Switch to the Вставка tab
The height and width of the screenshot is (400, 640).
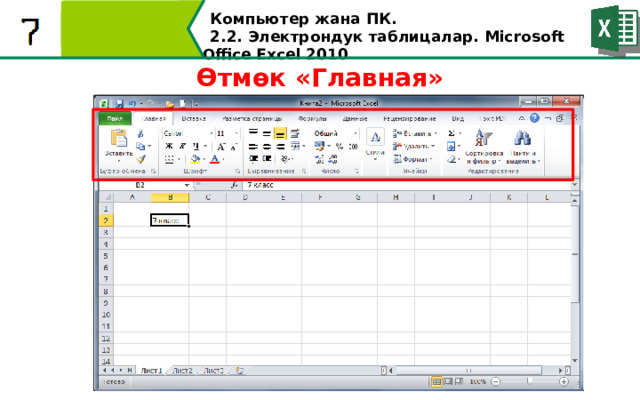pos(193,118)
